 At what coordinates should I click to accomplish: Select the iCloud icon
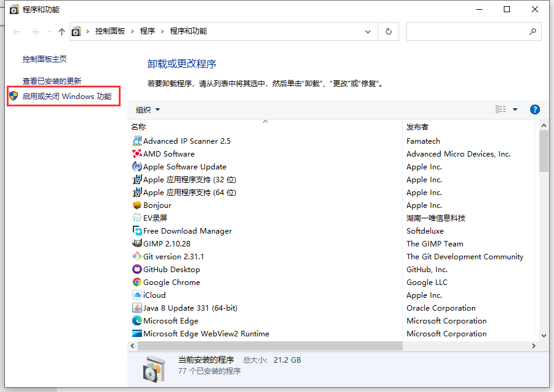tap(137, 295)
